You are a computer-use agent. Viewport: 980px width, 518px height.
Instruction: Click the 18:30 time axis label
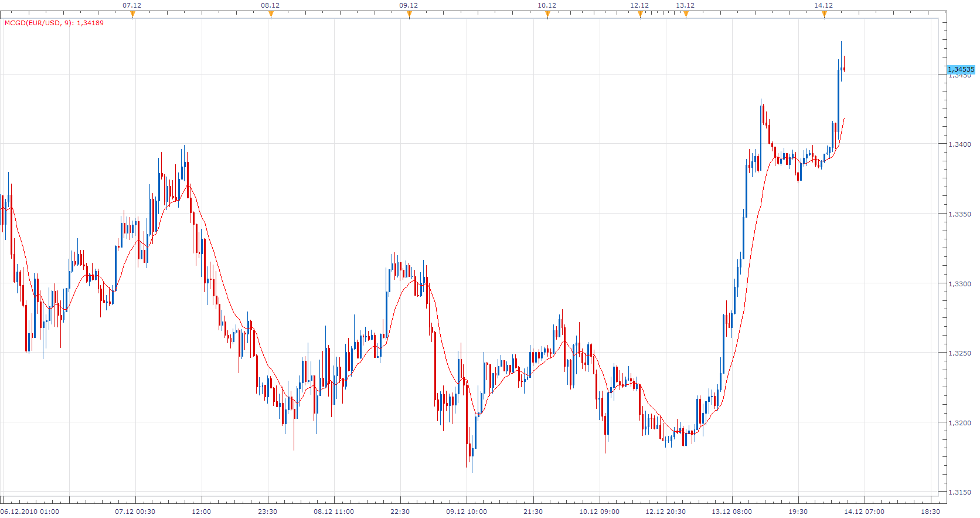click(x=930, y=512)
